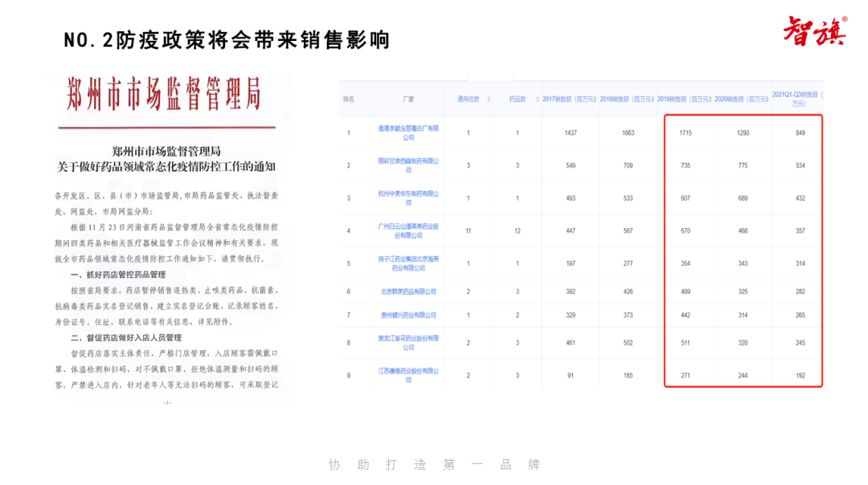Open 北京韩美药品有限公司 link
The height and width of the screenshot is (485, 868).
pyautogui.click(x=408, y=291)
